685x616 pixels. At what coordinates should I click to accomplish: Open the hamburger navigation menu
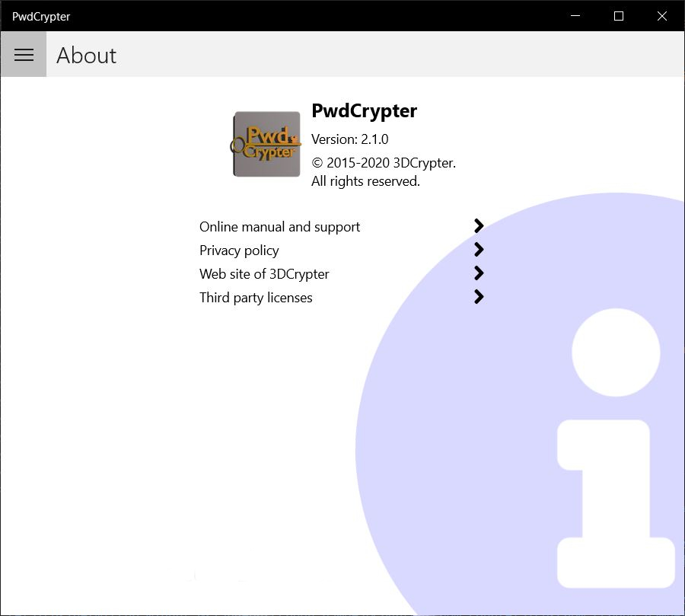click(x=23, y=55)
